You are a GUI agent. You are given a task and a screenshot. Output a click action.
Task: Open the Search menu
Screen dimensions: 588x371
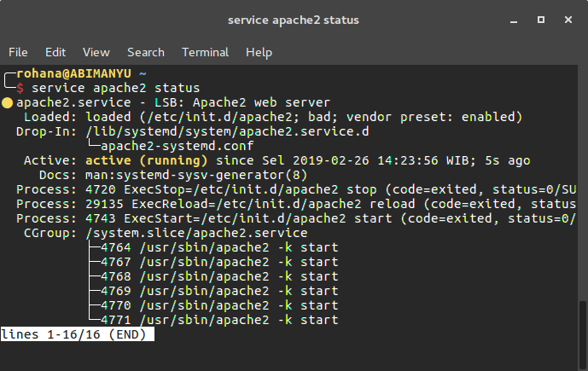point(145,53)
